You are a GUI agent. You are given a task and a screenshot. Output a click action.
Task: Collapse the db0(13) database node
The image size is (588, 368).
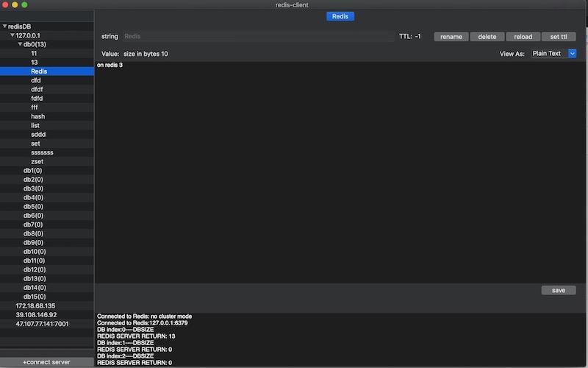click(21, 44)
